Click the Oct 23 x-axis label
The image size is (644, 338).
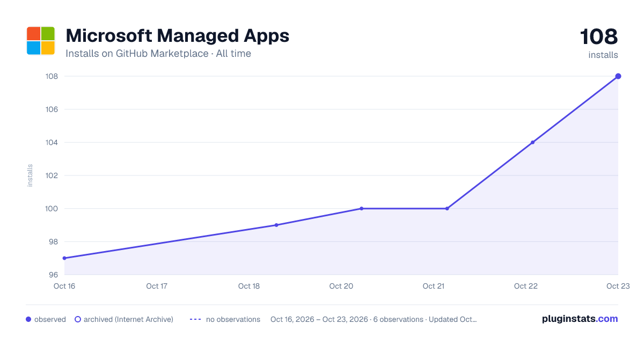tap(618, 286)
